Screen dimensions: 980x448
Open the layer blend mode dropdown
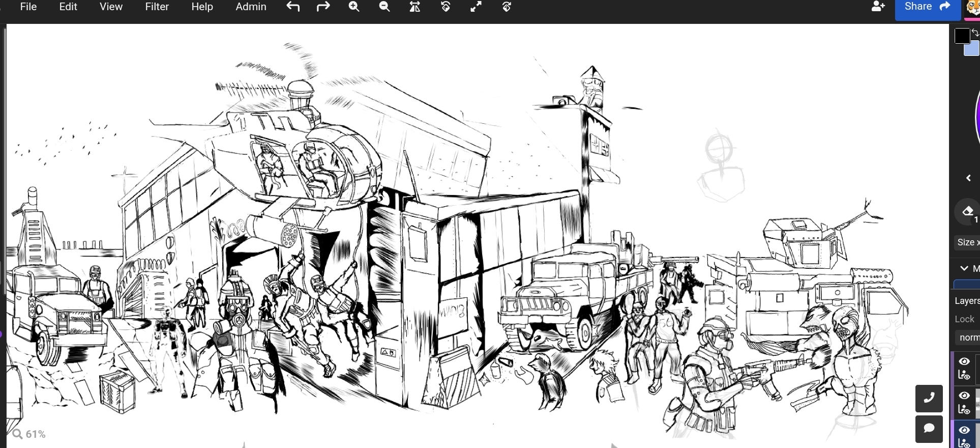point(968,338)
